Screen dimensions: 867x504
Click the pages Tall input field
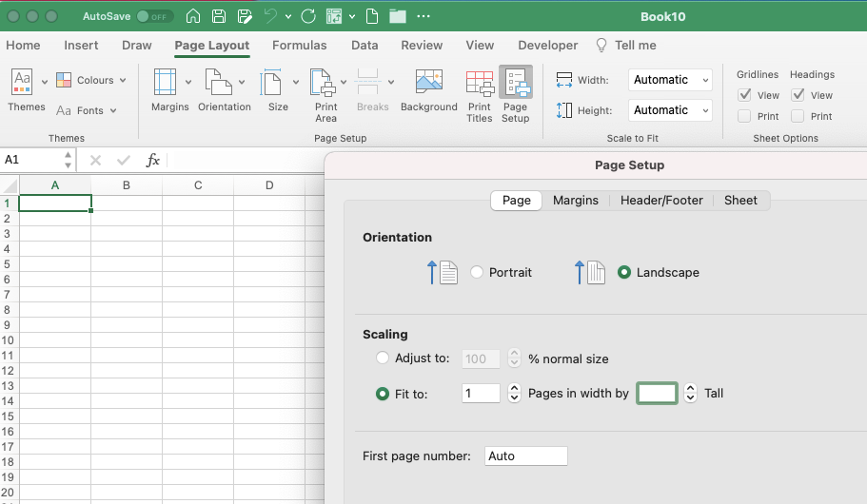click(x=657, y=394)
